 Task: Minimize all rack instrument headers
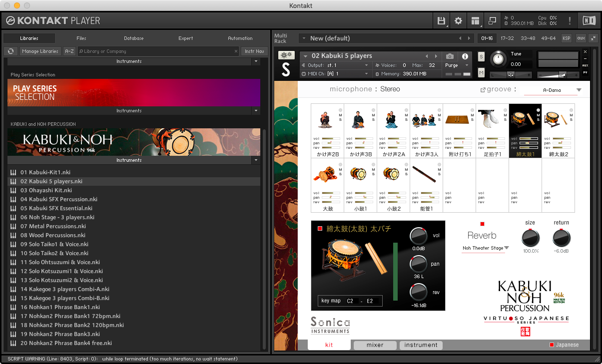pyautogui.click(x=593, y=38)
